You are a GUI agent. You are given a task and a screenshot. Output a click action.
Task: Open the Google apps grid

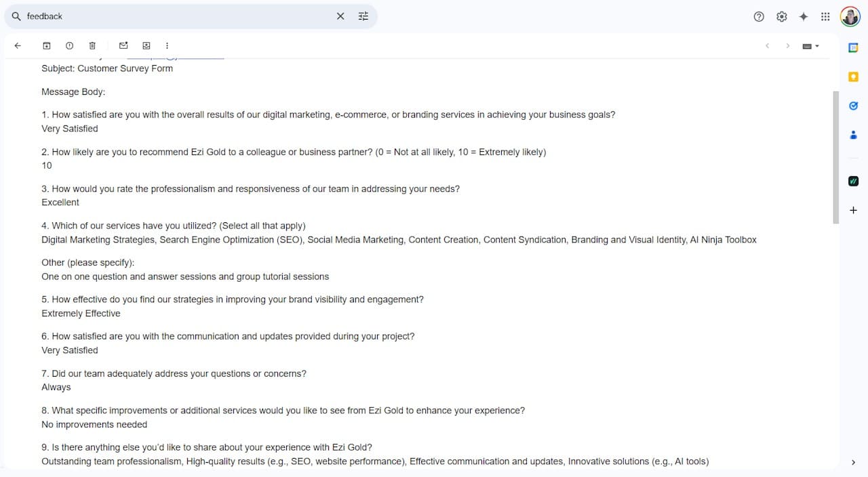point(825,16)
